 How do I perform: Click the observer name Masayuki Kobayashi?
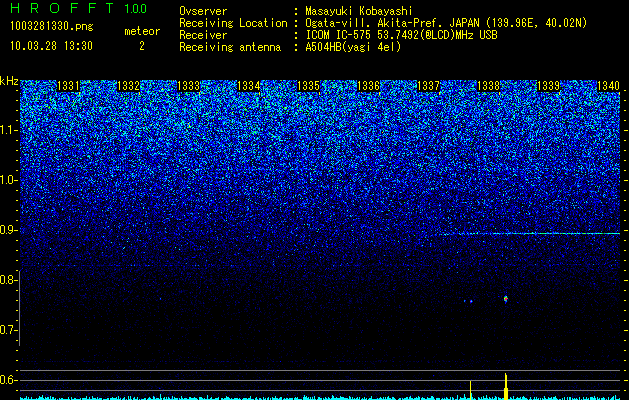[358, 11]
